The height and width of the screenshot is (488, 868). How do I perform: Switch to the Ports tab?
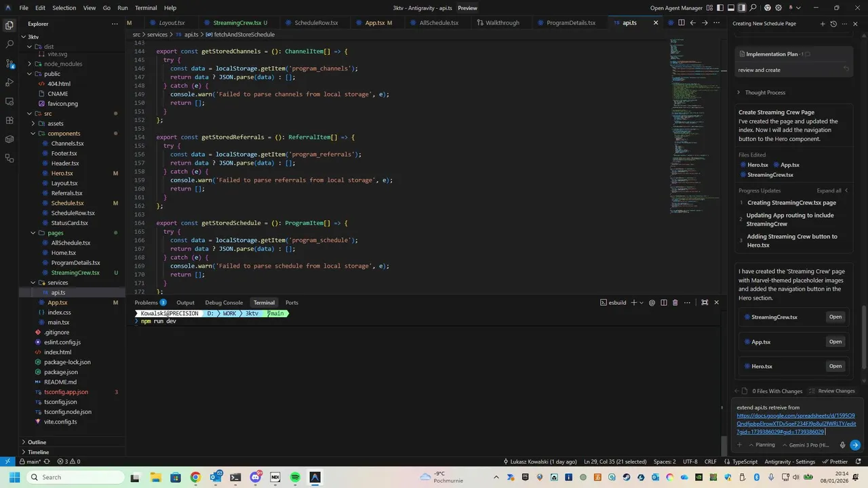[x=292, y=302]
